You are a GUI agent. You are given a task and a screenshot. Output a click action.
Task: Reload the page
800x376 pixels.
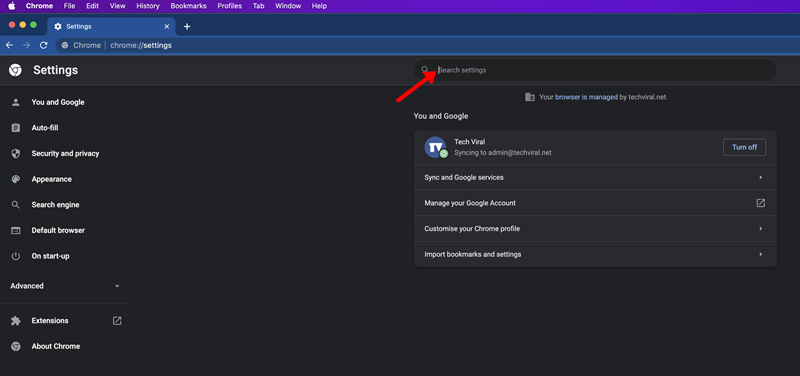(x=44, y=45)
